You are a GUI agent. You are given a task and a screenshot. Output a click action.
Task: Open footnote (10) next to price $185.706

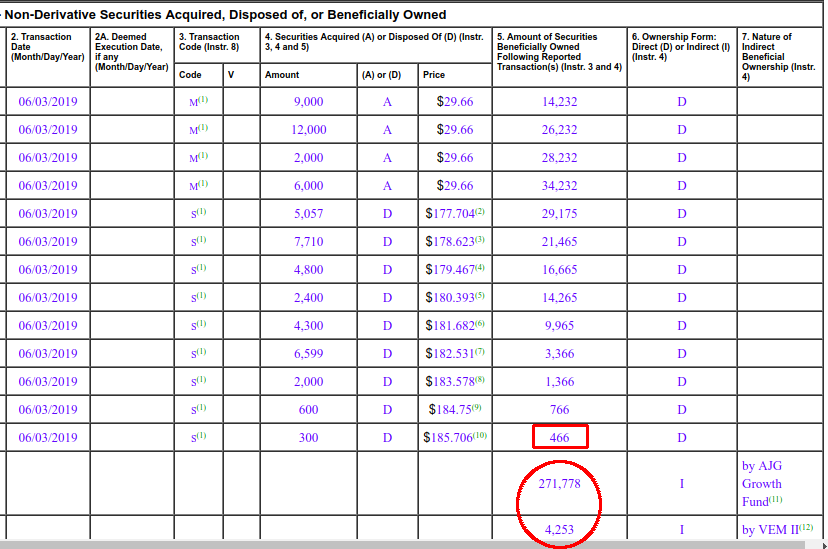point(479,435)
